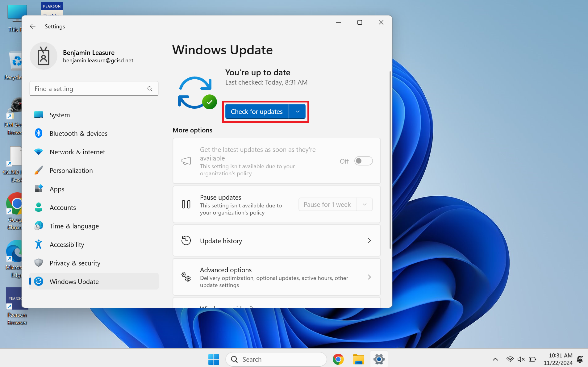Open File Explorer from the taskbar
588x367 pixels.
[358, 359]
